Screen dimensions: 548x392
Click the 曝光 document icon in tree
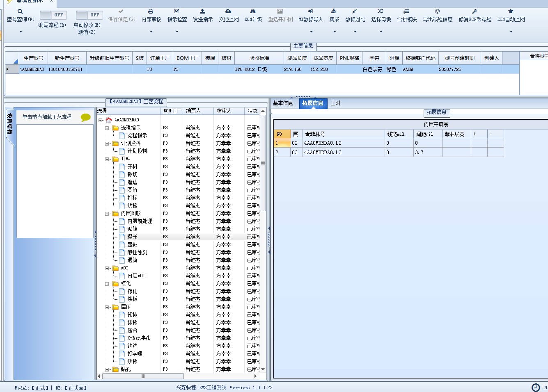click(122, 237)
